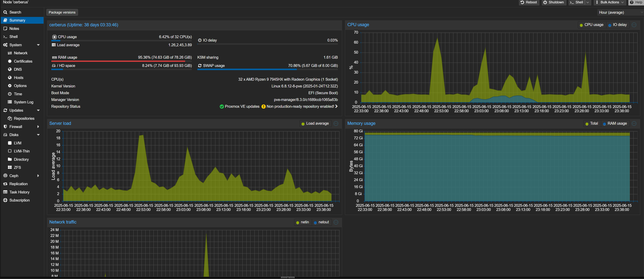Click the Time clock icon
Image resolution: width=644 pixels, height=279 pixels.
click(10, 94)
